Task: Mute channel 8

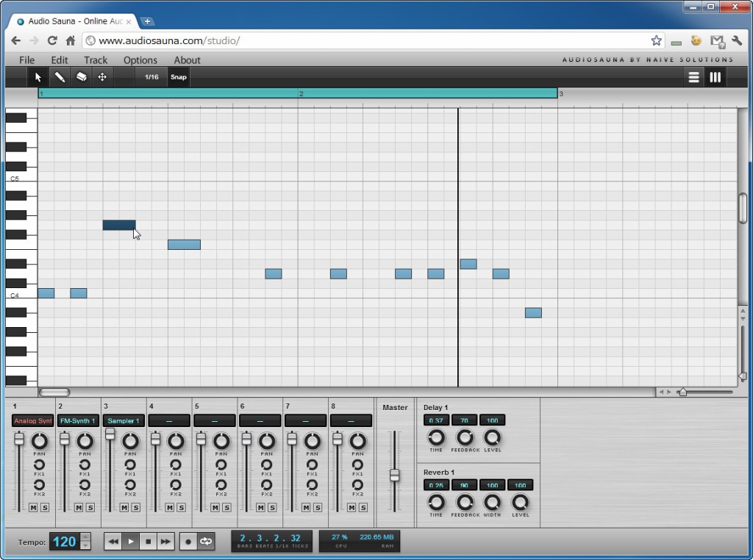Action: [x=351, y=507]
